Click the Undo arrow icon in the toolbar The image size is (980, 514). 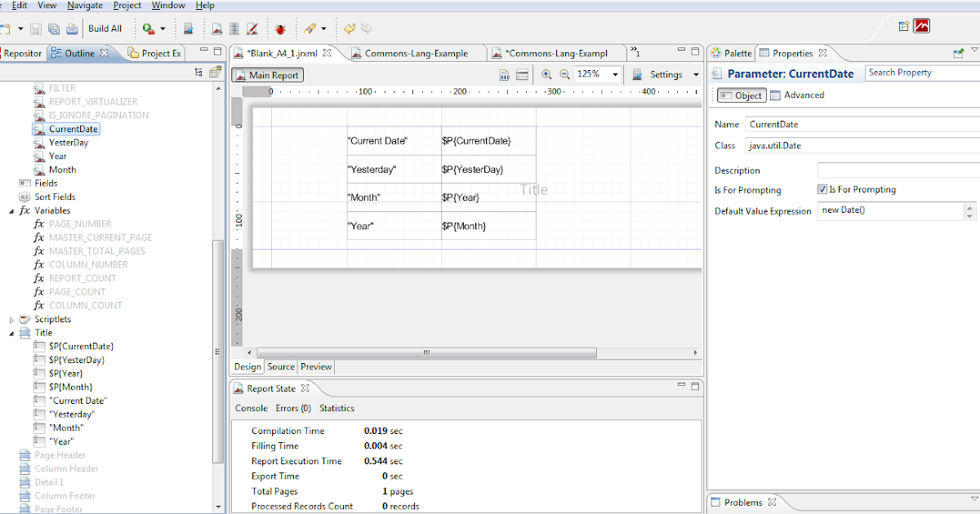349,27
